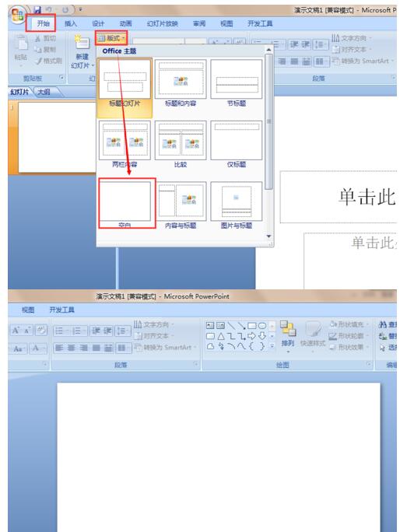Switch to the 动画 ribbon tab
This screenshot has width=414, height=532.
125,23
